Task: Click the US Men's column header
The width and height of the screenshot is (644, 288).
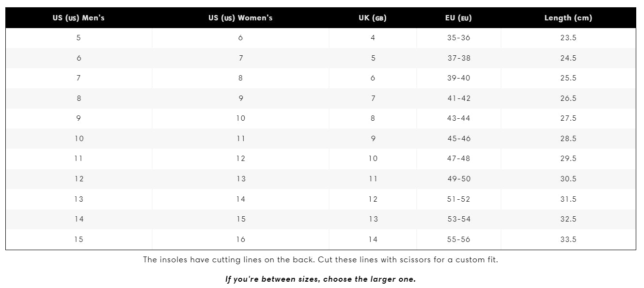Action: (79, 18)
